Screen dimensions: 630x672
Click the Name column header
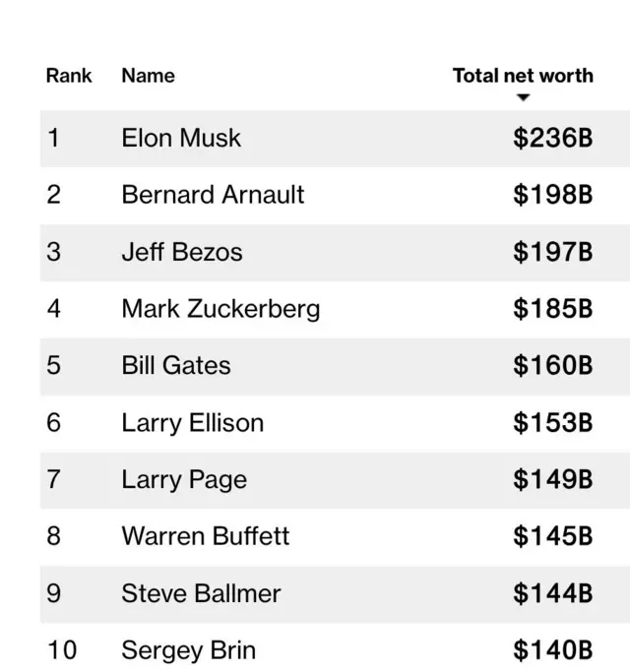click(148, 76)
